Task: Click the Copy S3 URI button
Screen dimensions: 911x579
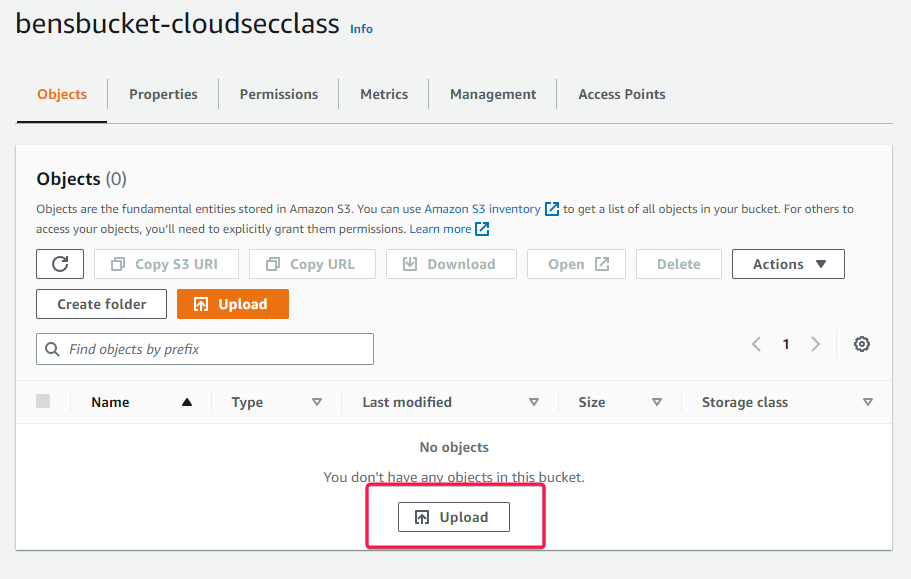Action: (x=166, y=264)
